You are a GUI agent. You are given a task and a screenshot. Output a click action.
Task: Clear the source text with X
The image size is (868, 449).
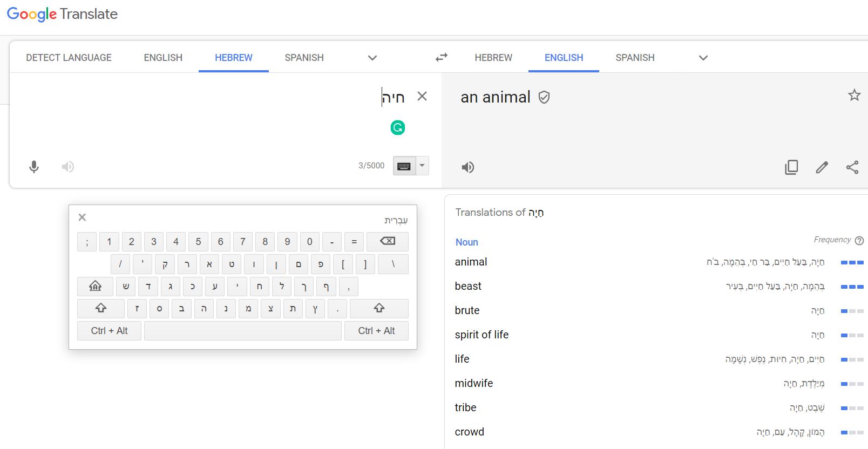422,97
